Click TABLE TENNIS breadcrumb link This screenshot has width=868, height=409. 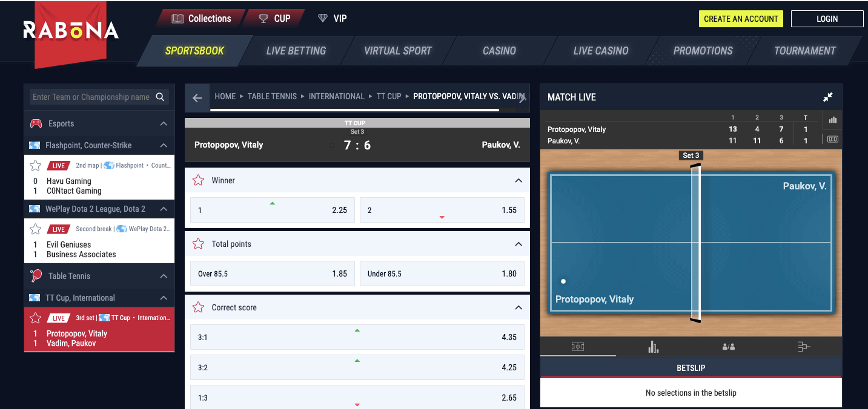(x=272, y=96)
